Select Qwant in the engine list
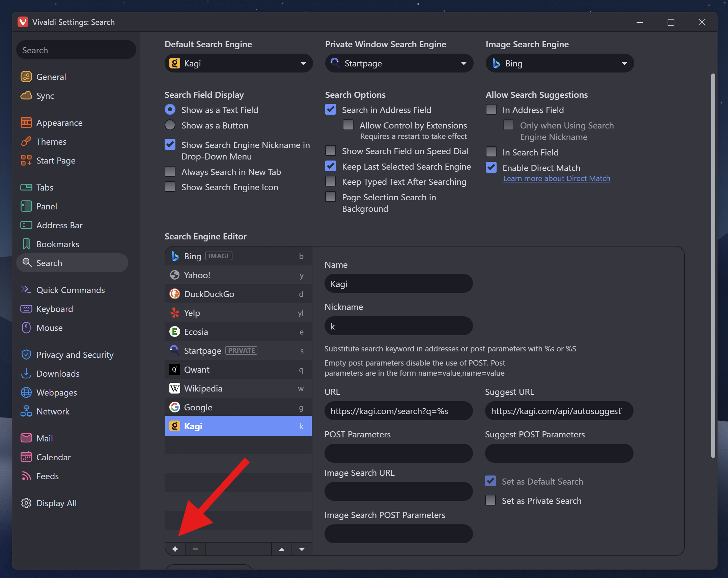 pos(239,369)
